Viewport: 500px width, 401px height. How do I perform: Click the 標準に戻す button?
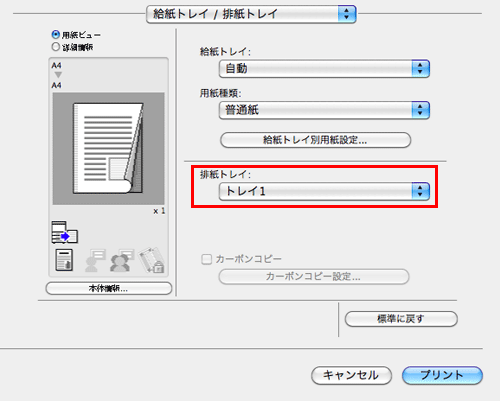[x=401, y=319]
